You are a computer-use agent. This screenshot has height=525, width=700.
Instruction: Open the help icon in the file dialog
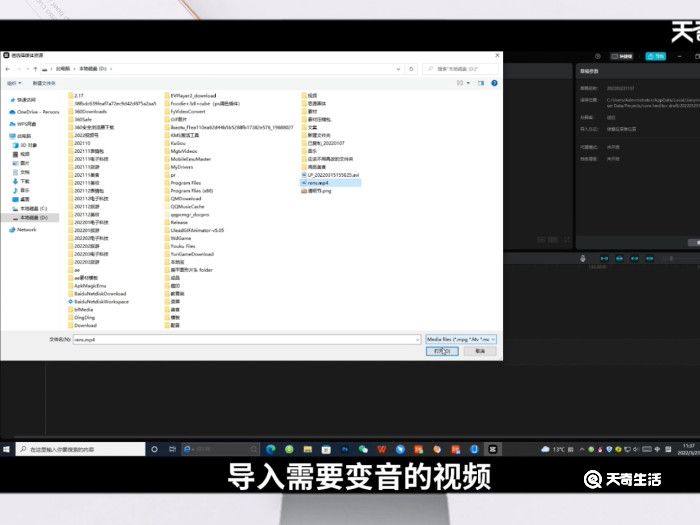[494, 83]
